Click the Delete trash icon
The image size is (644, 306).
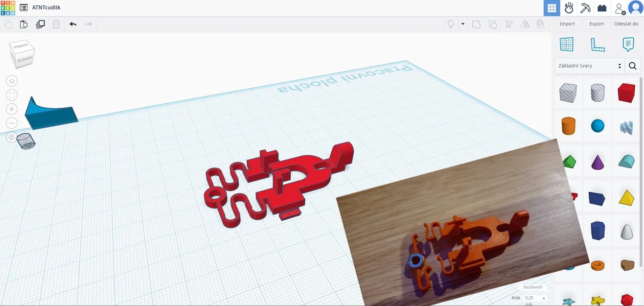pyautogui.click(x=56, y=24)
